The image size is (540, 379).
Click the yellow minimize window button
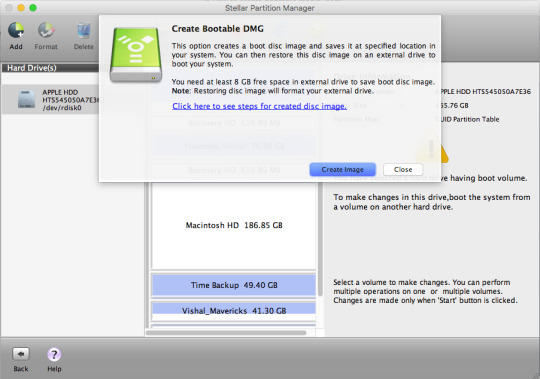[x=21, y=8]
